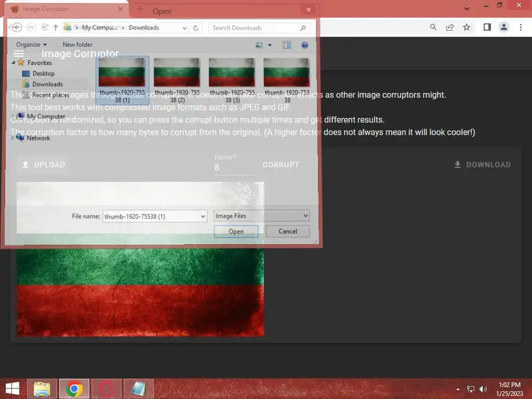
Task: Toggle Chrome side panel
Action: (487, 27)
